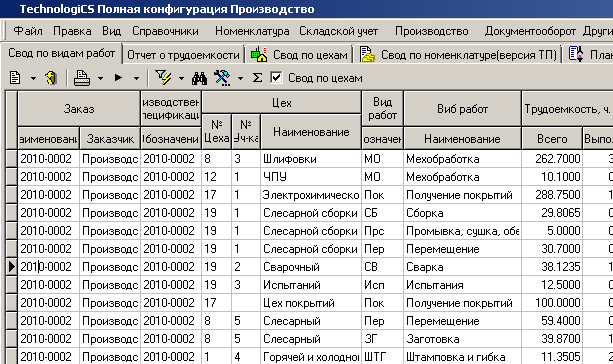The image size is (613, 364).
Task: Click the hammer and wrench settings icon
Action: [222, 78]
